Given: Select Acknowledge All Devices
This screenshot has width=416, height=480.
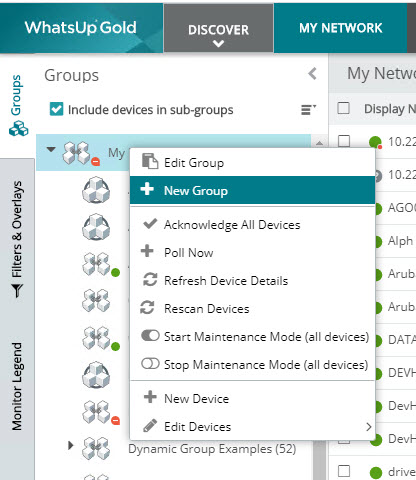Looking at the screenshot, I should 252,225.
